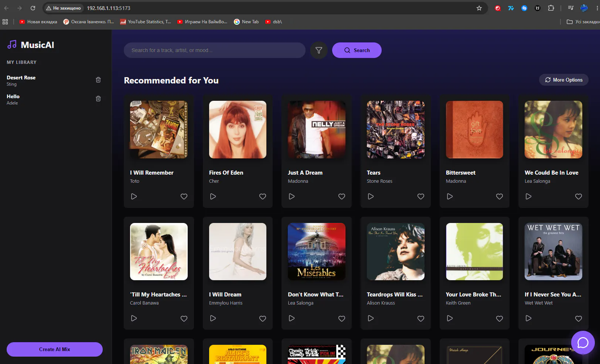Heart the Tears track card

[x=421, y=196]
